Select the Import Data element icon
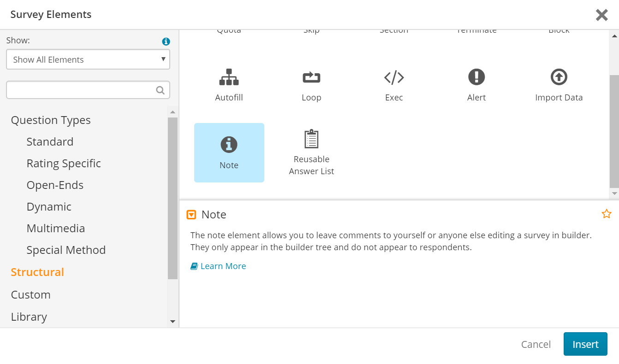This screenshot has height=364, width=619. [x=559, y=76]
